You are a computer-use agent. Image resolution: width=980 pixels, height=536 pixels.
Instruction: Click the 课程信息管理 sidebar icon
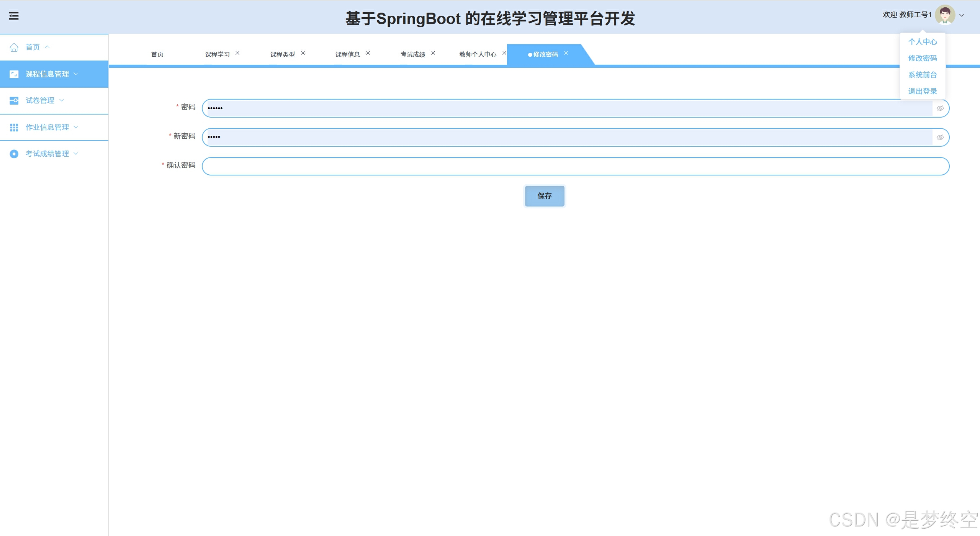[x=14, y=74]
